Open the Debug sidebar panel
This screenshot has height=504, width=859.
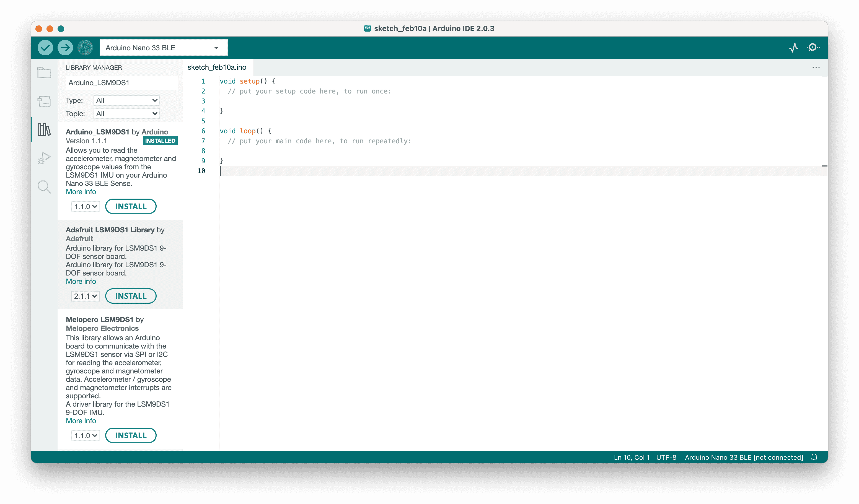coord(44,158)
